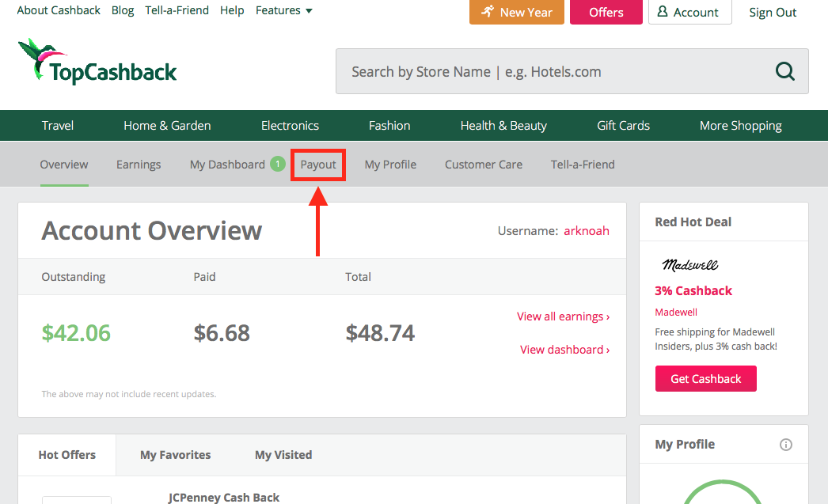Viewport: 828px width, 504px height.
Task: Open the Gift Cards category
Action: click(623, 126)
